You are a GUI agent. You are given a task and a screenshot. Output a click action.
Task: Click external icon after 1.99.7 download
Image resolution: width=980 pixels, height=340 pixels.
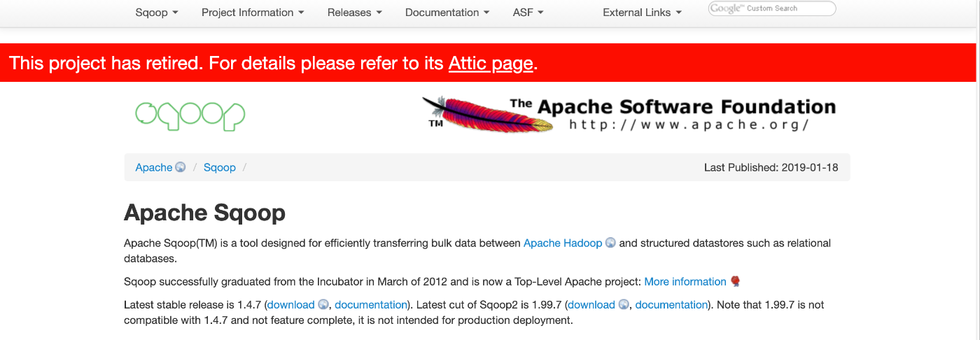(624, 305)
